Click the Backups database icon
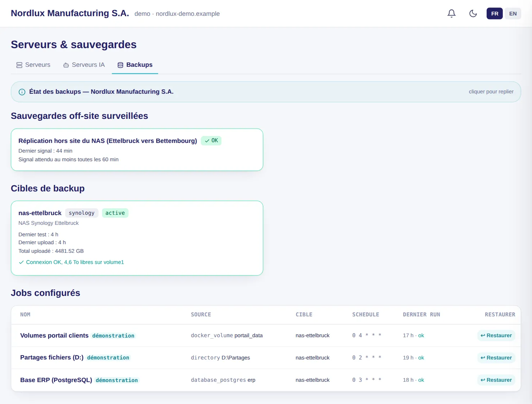The width and height of the screenshot is (532, 404). (x=120, y=65)
